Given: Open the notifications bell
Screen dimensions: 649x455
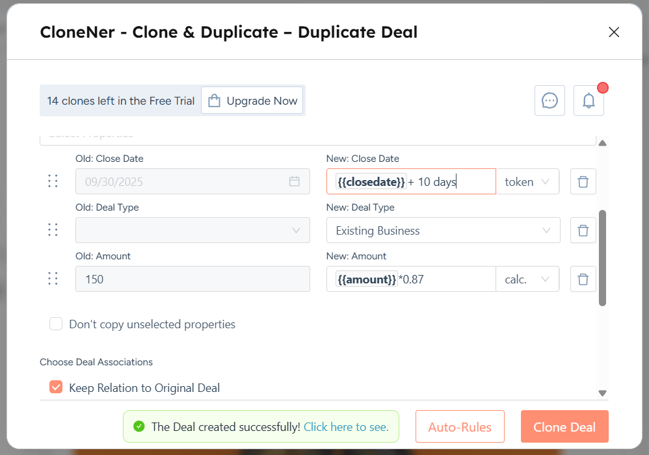Looking at the screenshot, I should [x=588, y=101].
